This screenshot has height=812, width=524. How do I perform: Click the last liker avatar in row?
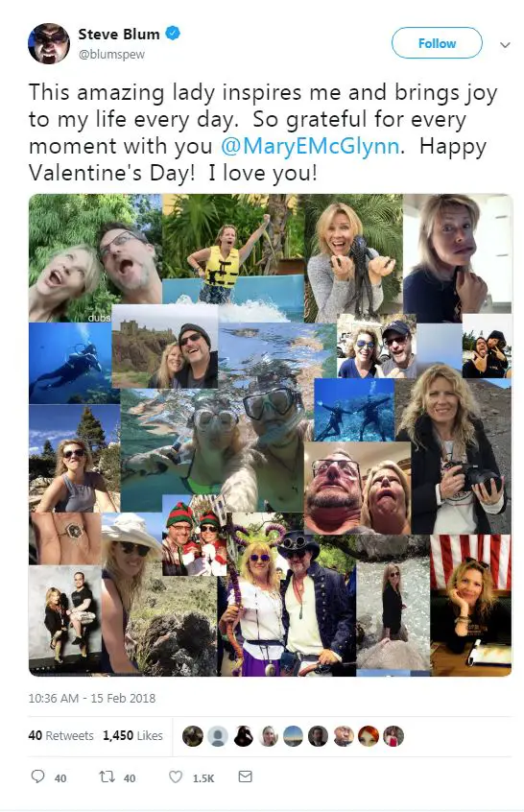(x=393, y=736)
